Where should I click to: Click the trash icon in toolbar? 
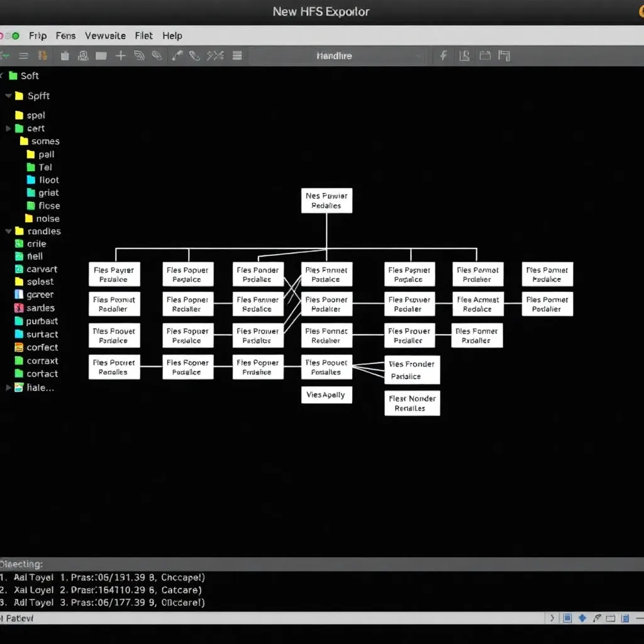65,56
